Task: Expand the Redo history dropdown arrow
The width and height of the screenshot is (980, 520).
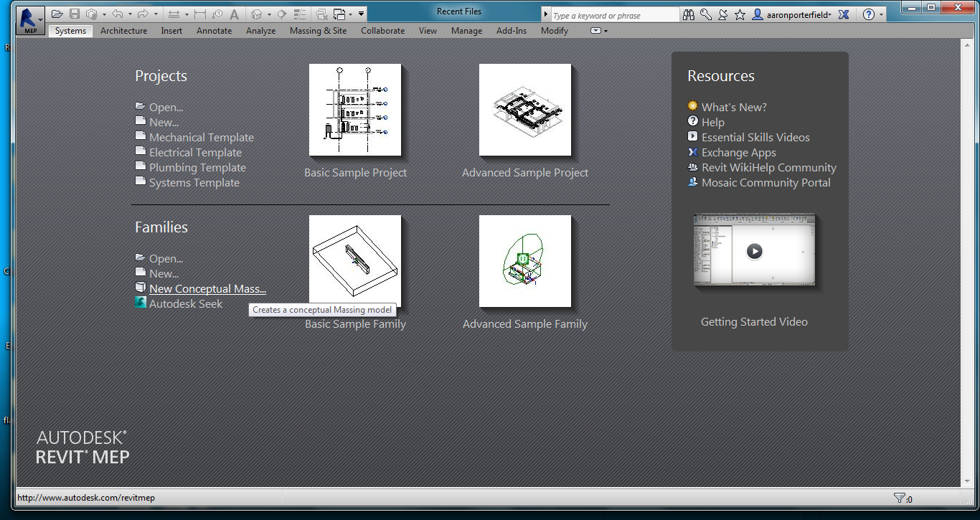Action: click(x=154, y=14)
